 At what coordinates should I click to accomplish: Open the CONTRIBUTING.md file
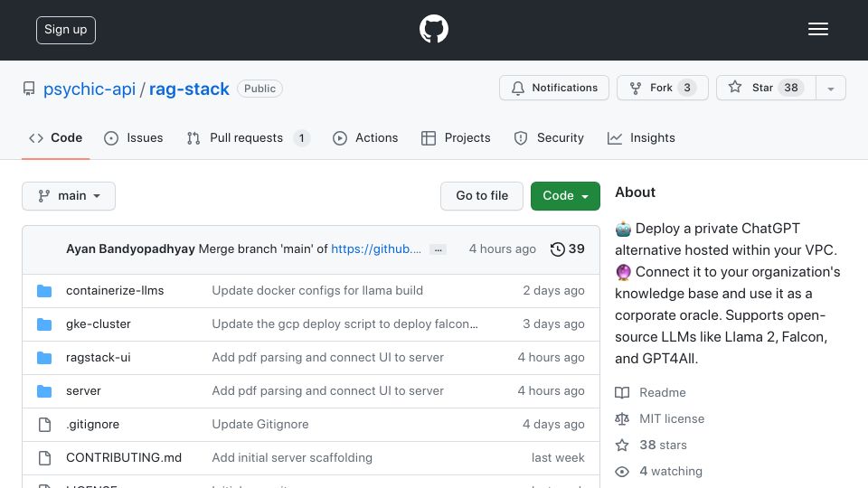[124, 457]
